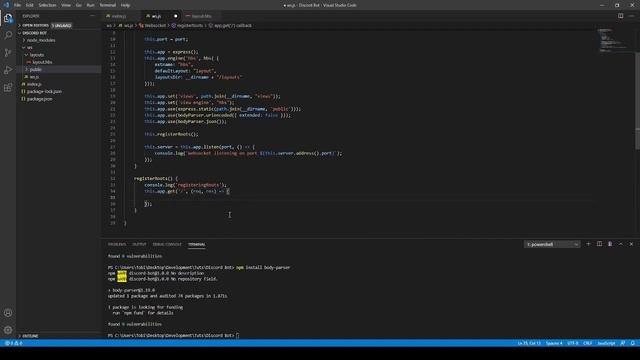Open the View menu
The height and width of the screenshot is (360, 640).
click(x=66, y=5)
